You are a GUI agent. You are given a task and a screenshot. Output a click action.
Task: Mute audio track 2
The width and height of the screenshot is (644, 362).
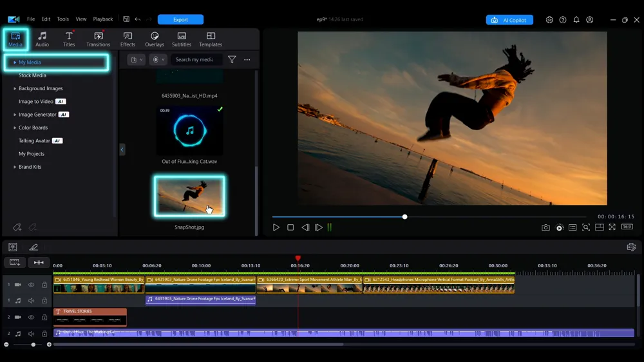coord(31,334)
